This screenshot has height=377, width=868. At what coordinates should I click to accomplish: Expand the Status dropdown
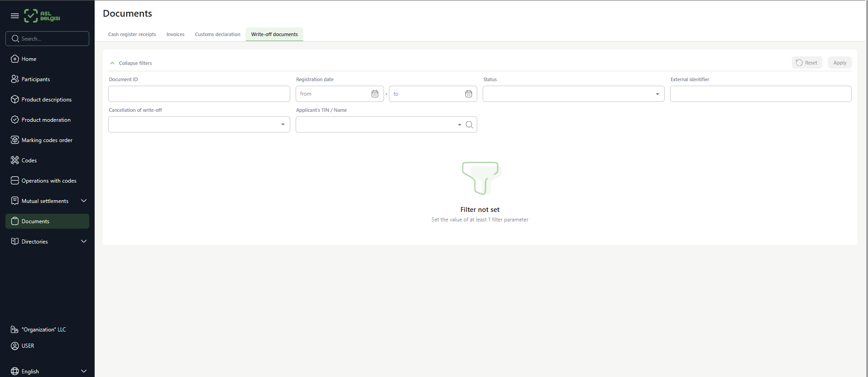point(657,94)
